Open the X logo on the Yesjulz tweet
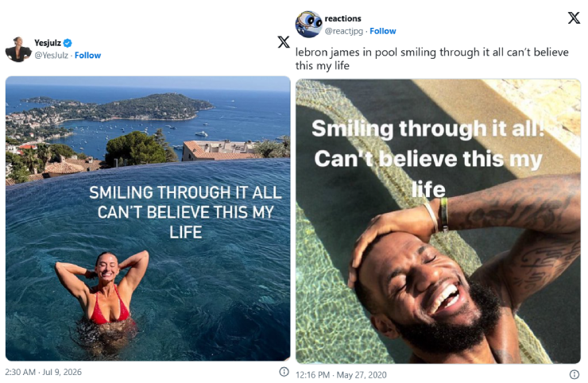This screenshot has width=588, height=383. click(x=284, y=41)
